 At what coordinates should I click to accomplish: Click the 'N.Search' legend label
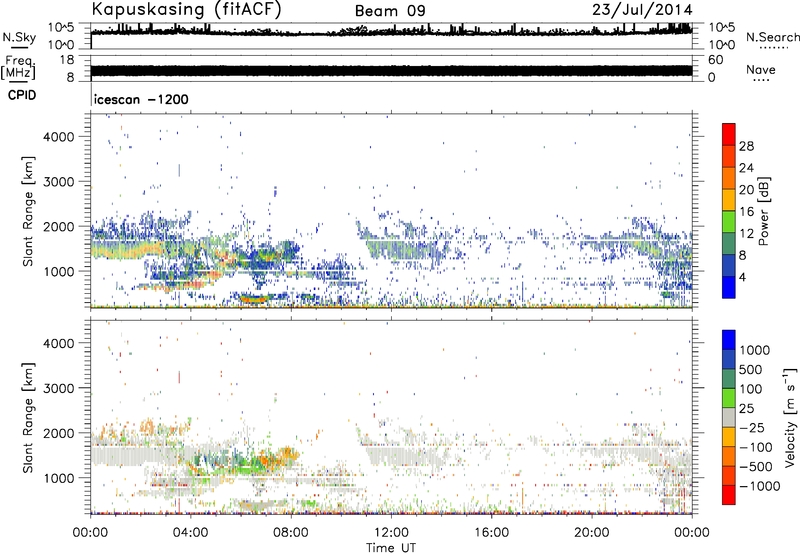click(773, 37)
